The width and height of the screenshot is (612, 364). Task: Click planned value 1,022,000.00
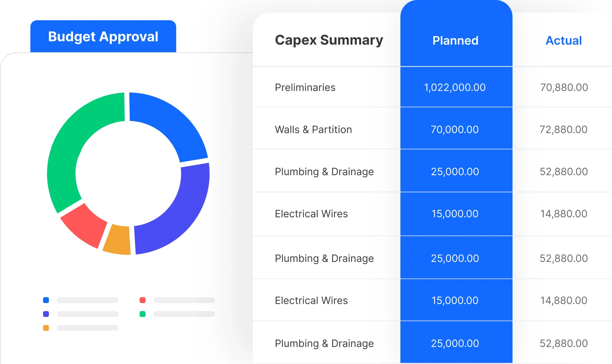click(x=455, y=88)
